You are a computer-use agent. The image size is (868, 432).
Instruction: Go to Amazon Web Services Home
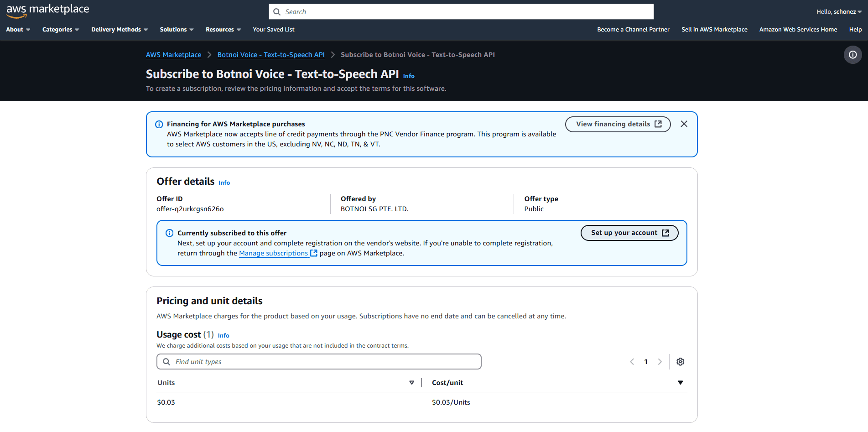798,30
